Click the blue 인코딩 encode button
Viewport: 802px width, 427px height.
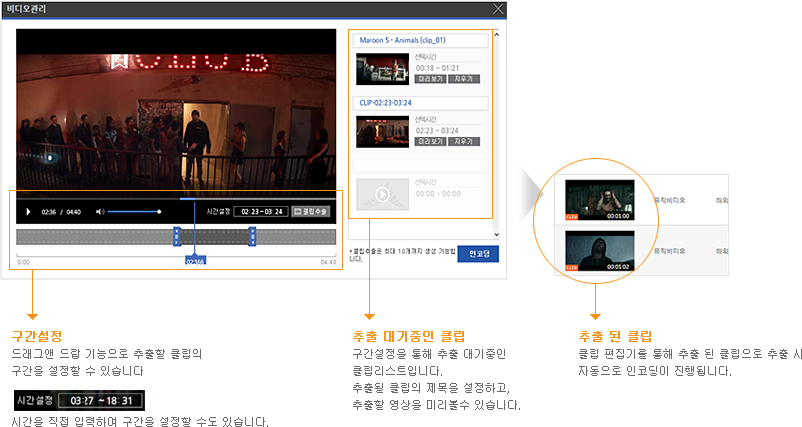pyautogui.click(x=478, y=254)
